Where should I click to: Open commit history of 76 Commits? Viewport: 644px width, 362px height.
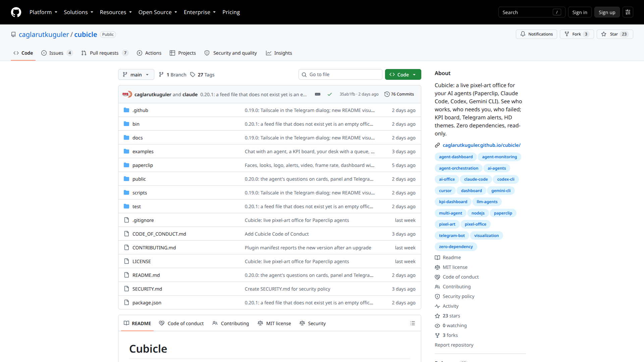(399, 94)
